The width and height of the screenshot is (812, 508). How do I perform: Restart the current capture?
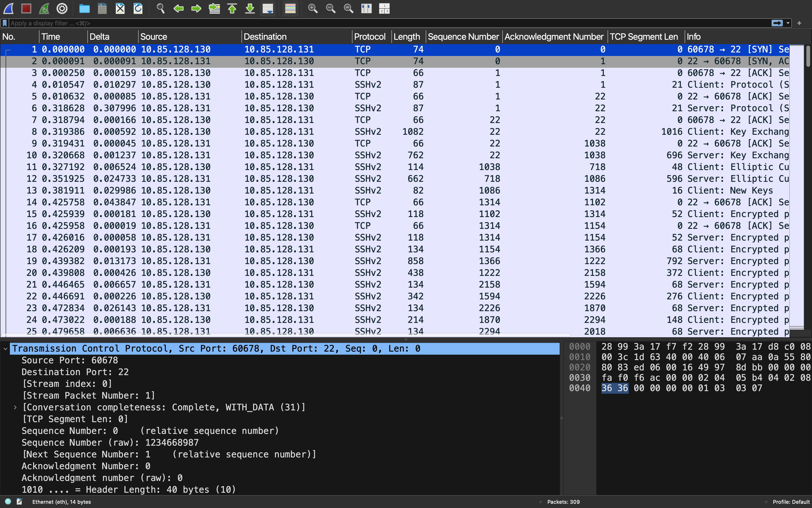tap(44, 8)
